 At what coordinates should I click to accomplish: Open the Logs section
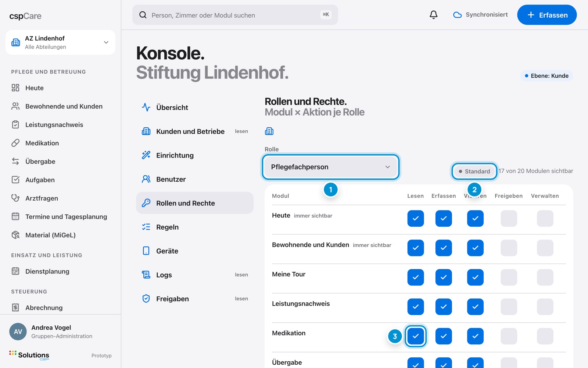tap(195, 275)
